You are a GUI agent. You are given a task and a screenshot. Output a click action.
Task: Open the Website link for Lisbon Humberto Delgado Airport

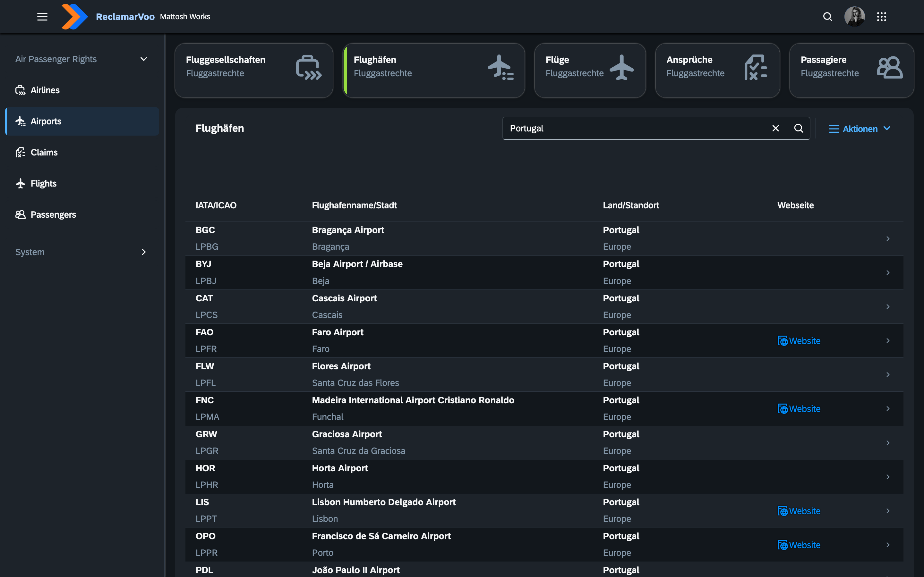(x=799, y=511)
